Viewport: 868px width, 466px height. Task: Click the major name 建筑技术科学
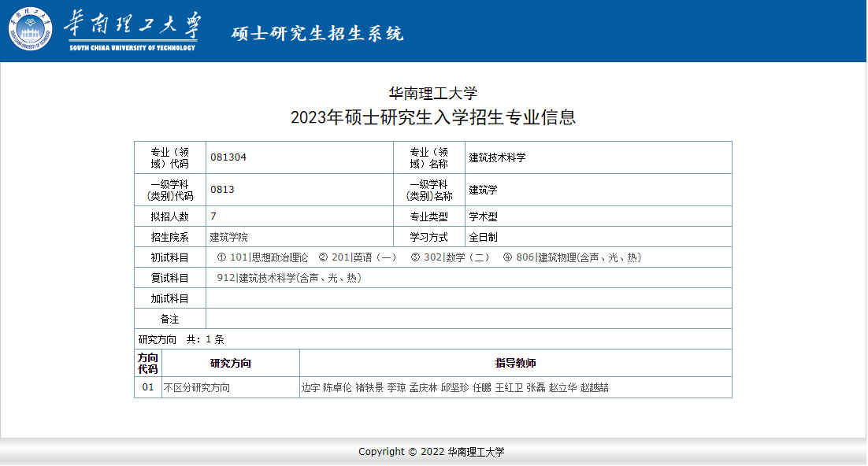[x=497, y=157]
